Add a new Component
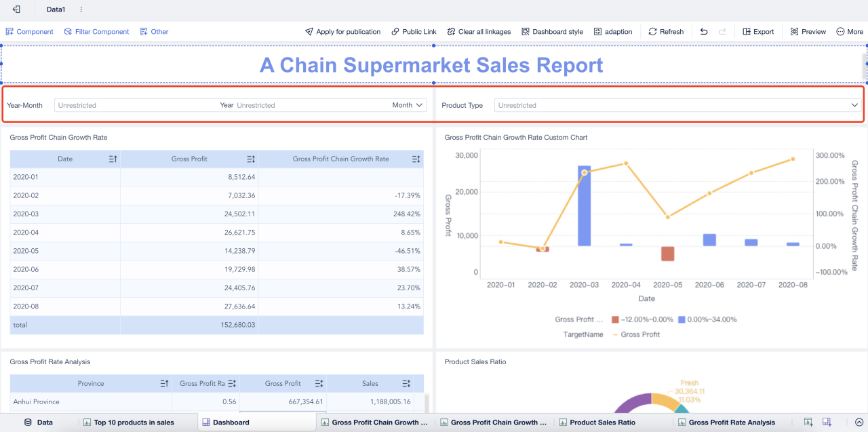Viewport: 868px width, 432px height. click(30, 32)
